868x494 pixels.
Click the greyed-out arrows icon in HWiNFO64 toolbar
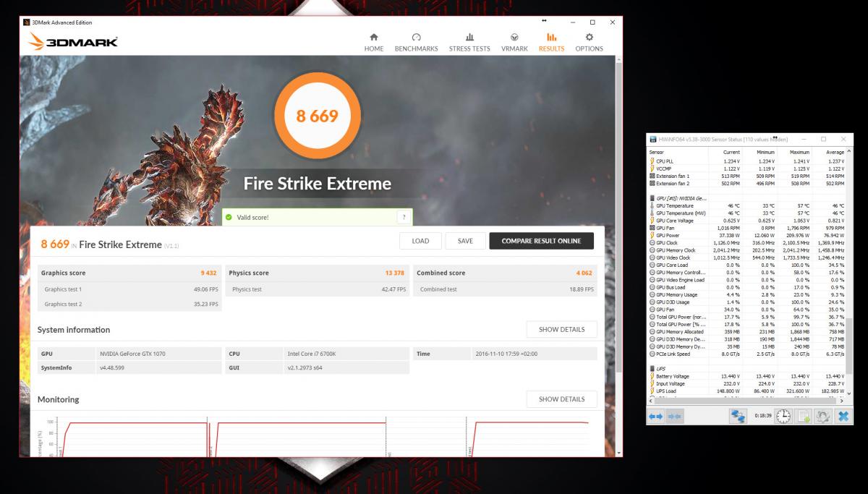[x=674, y=416]
